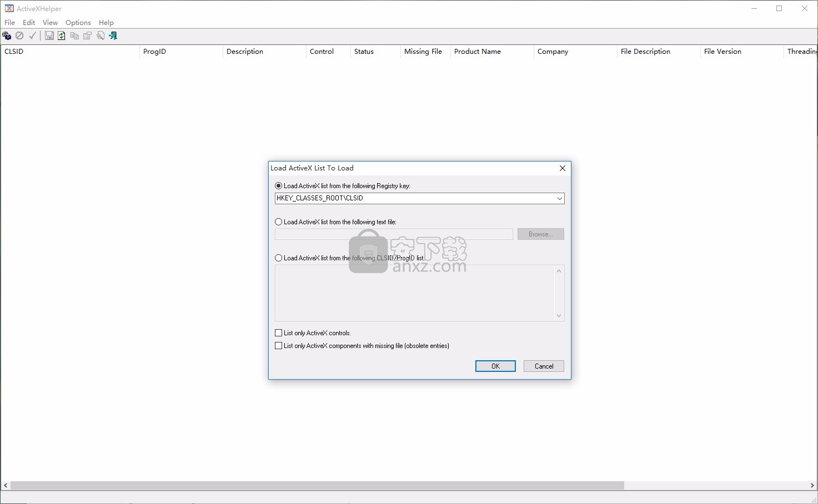Check List only components with missing file

279,346
